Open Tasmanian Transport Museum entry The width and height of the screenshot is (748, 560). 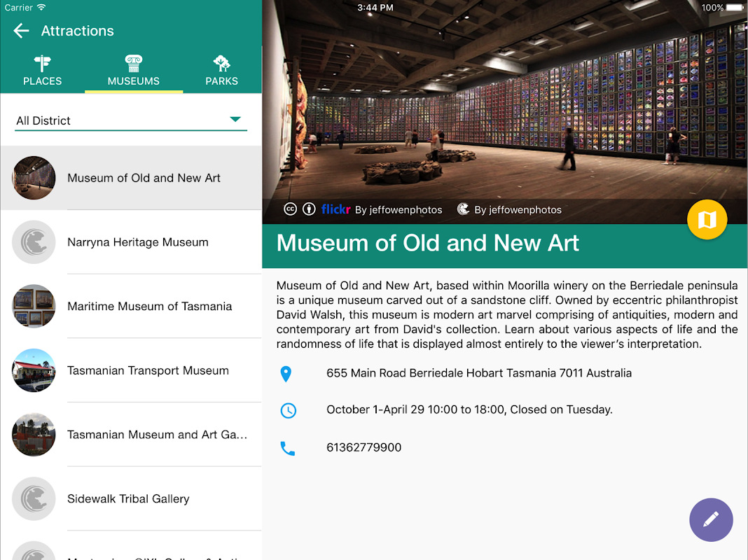click(131, 370)
